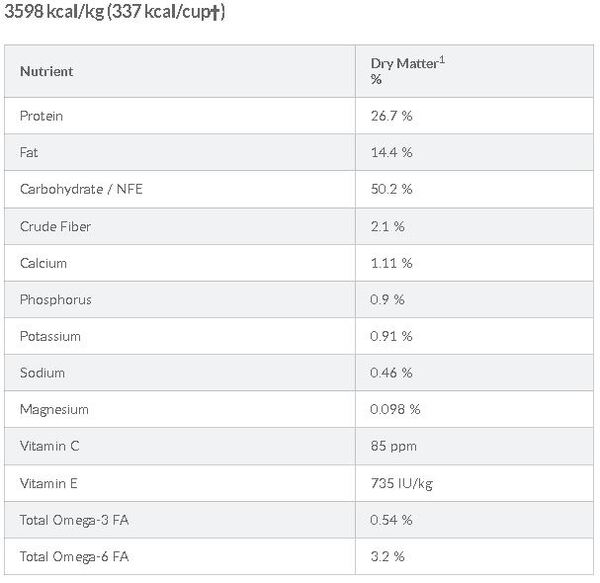Viewport: 600px width, 583px height.
Task: Select the Crude Fiber row label
Action: pyautogui.click(x=55, y=226)
